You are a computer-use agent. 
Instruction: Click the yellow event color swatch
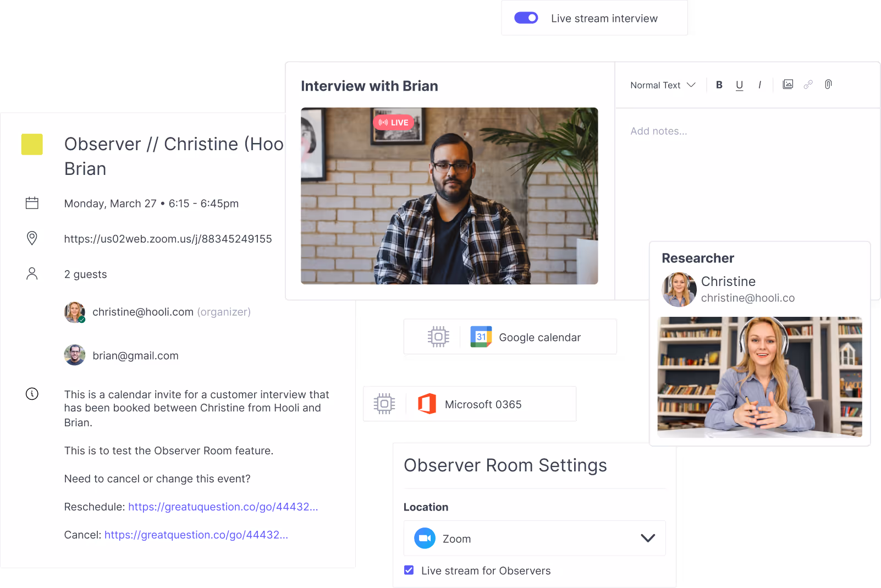tap(32, 144)
